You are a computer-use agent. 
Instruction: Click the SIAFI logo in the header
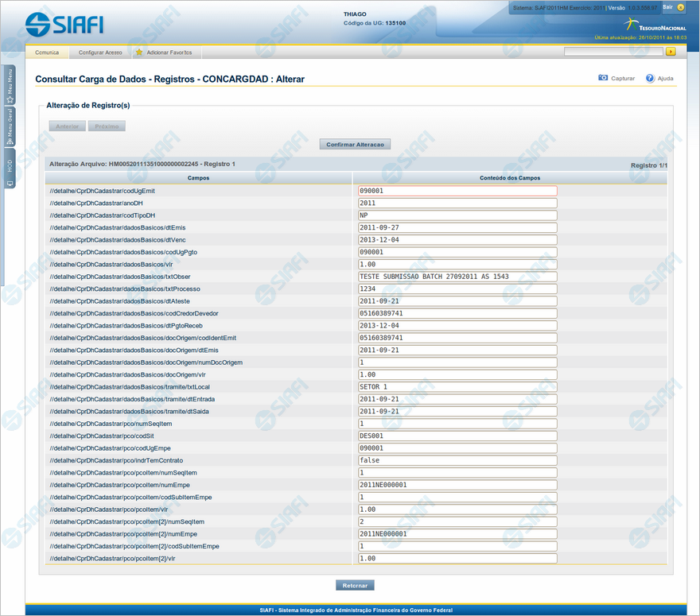pos(64,24)
